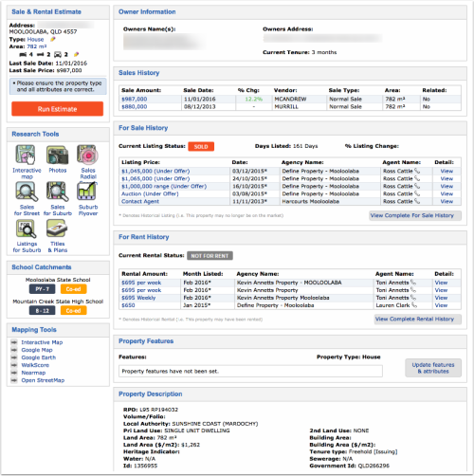The height and width of the screenshot is (476, 474).
Task: Open Titles & Plans tool icon
Action: point(57,229)
